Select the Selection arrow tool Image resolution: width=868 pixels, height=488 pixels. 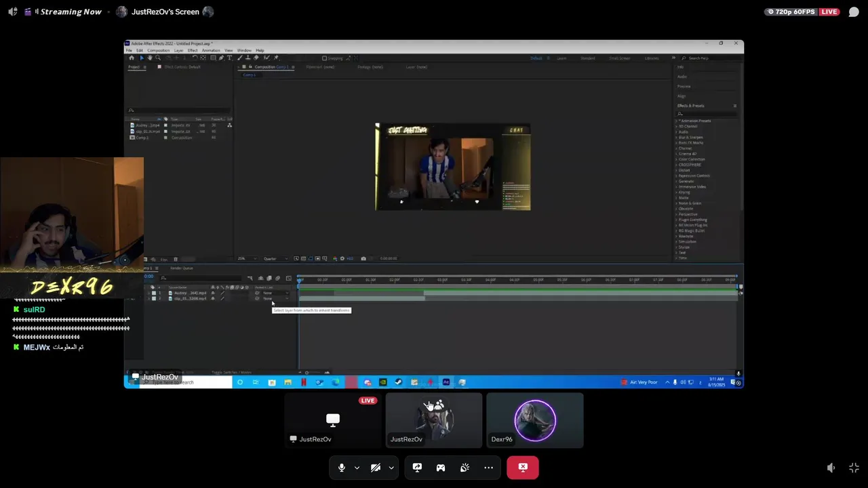pos(142,58)
